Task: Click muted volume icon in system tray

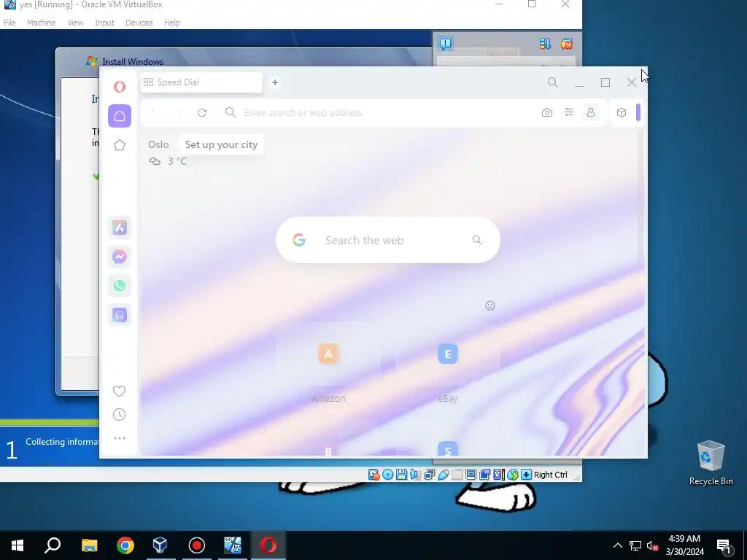Action: coord(652,546)
